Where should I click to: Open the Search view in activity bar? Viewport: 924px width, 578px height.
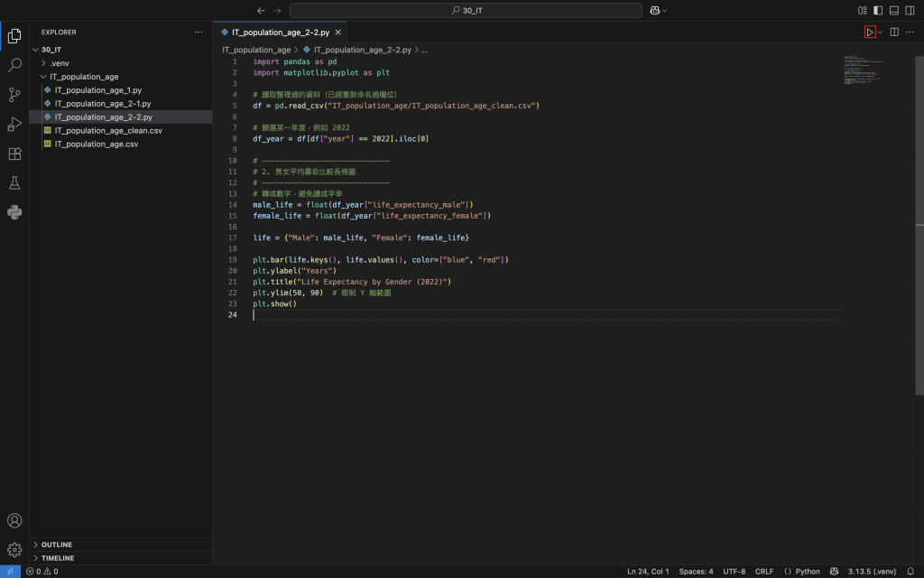tap(14, 65)
